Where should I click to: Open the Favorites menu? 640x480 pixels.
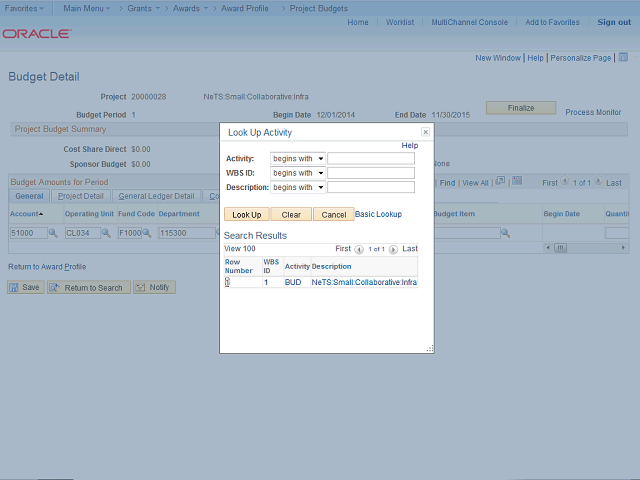(x=25, y=7)
